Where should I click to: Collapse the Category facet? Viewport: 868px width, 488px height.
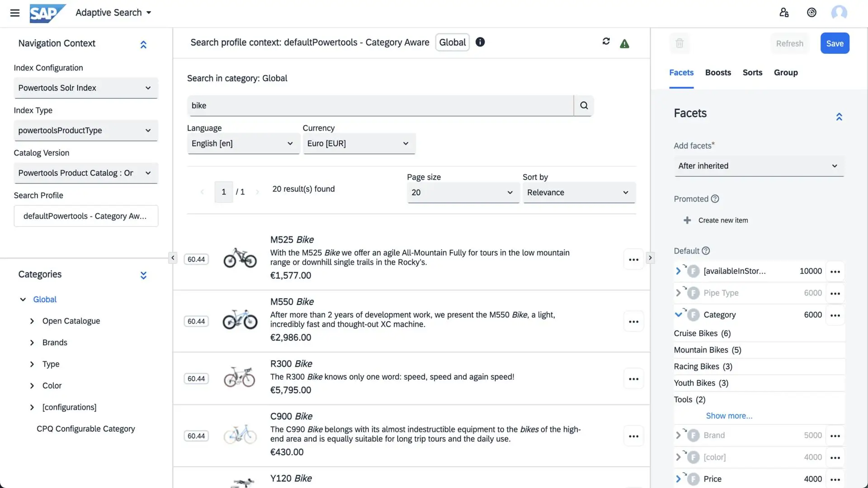point(678,314)
